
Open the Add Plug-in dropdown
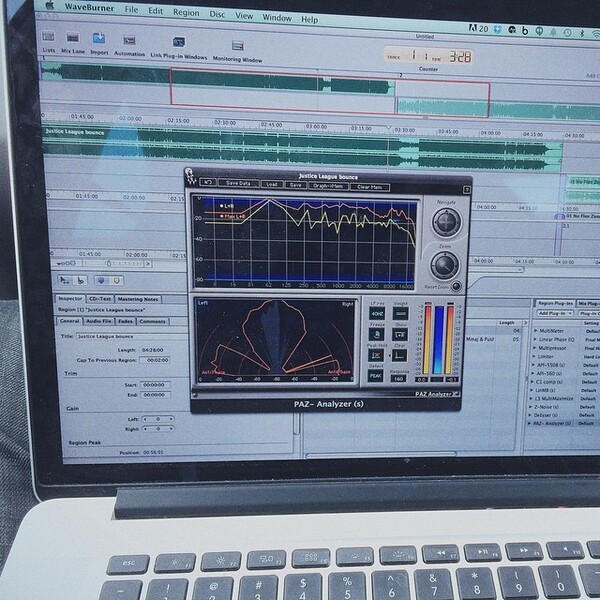(554, 313)
